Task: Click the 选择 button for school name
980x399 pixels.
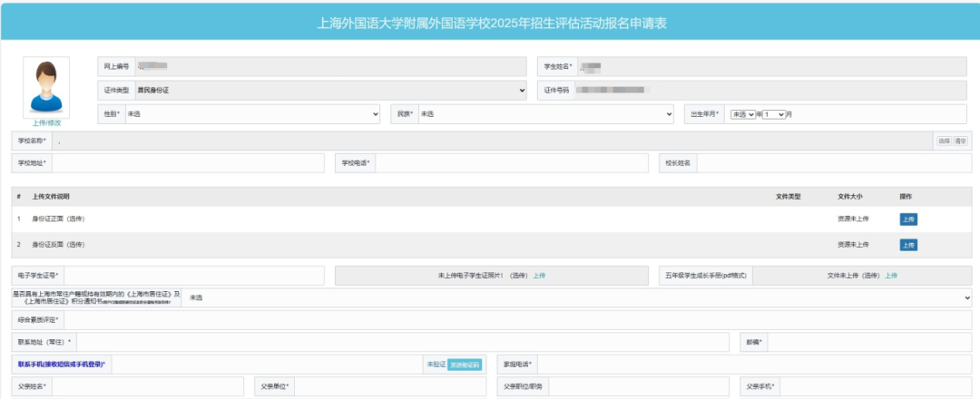Action: coord(944,141)
